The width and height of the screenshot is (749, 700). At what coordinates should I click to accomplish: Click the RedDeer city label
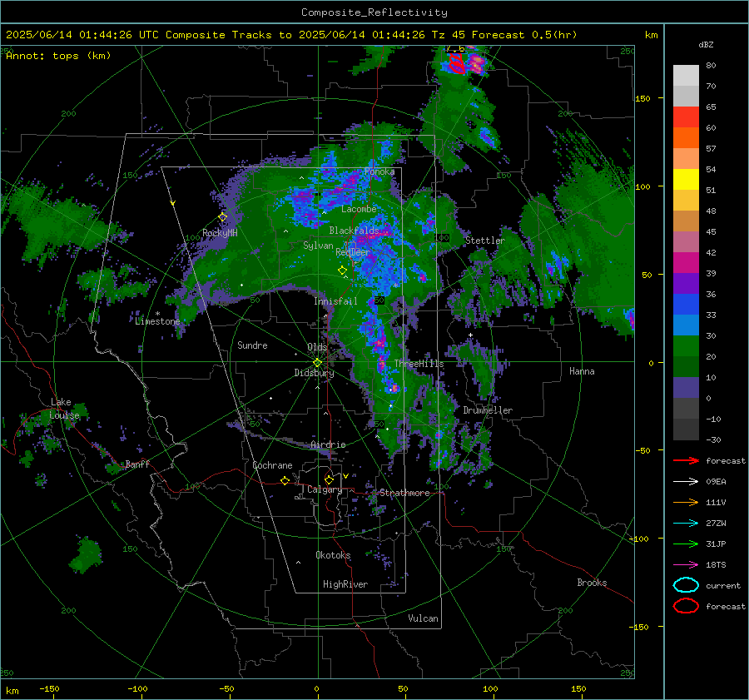(353, 252)
